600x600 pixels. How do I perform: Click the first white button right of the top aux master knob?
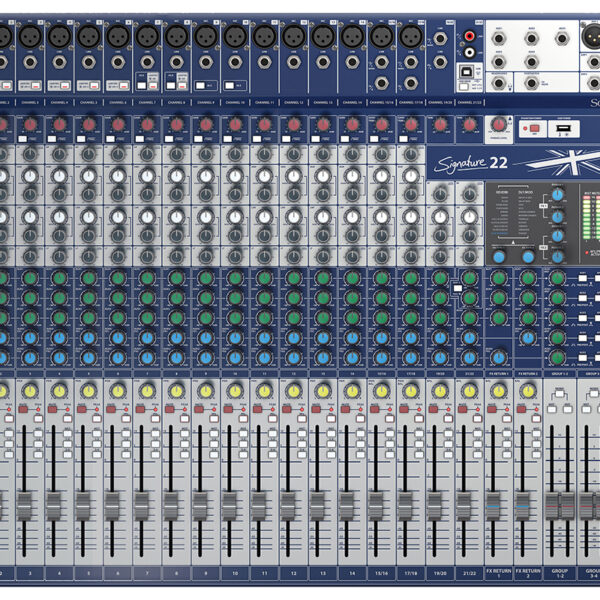(x=582, y=278)
